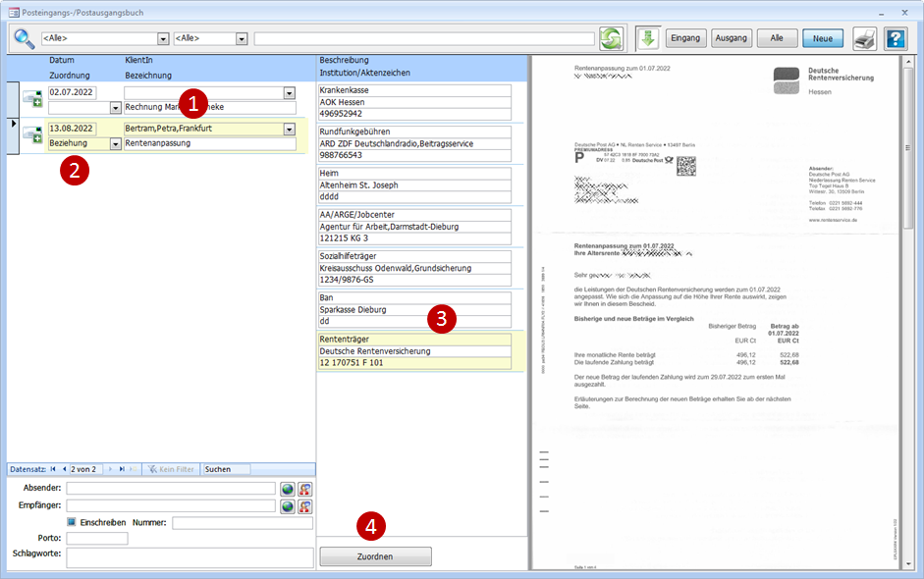This screenshot has width=924, height=579.
Task: Click the Altenheim St. Joseph line
Action: click(414, 184)
